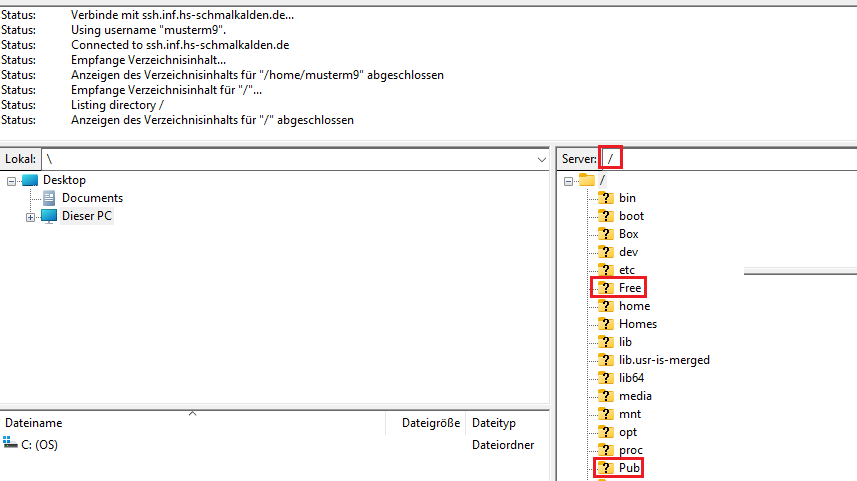This screenshot has height=481, width=857.
Task: Click the unknown-folder icon next to Free
Action: pyautogui.click(x=605, y=288)
